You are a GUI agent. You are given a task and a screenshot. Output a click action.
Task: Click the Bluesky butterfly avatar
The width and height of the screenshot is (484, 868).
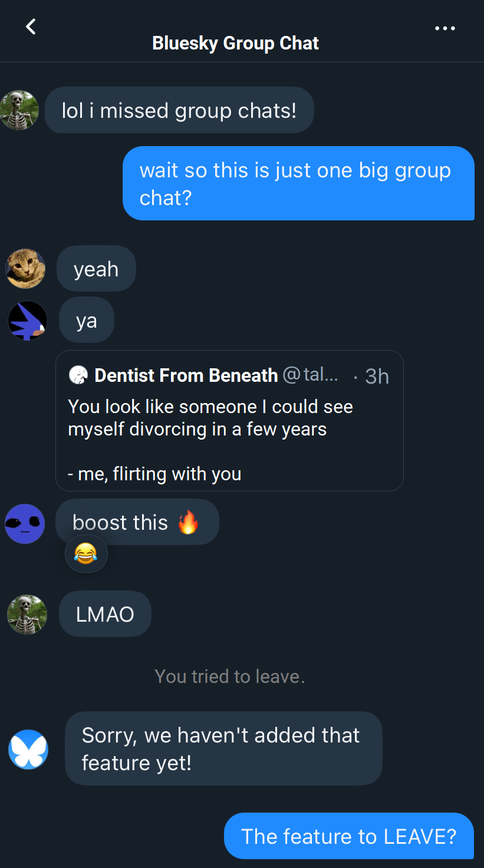[x=28, y=749]
